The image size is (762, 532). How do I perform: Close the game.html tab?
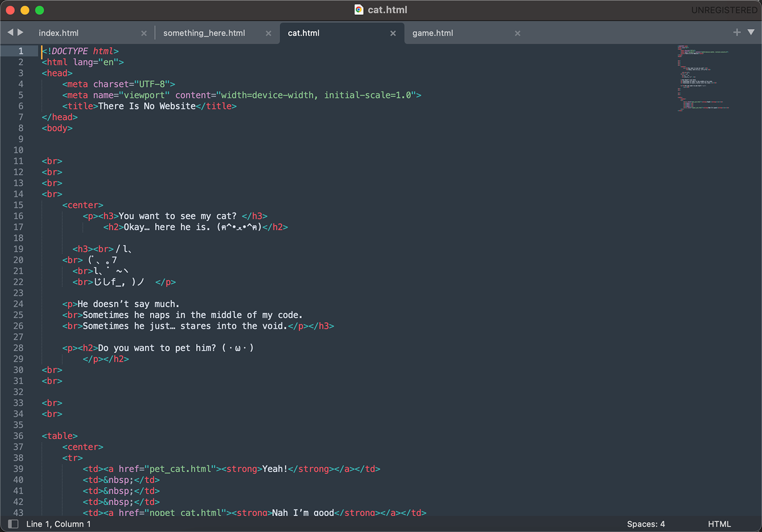[518, 34]
